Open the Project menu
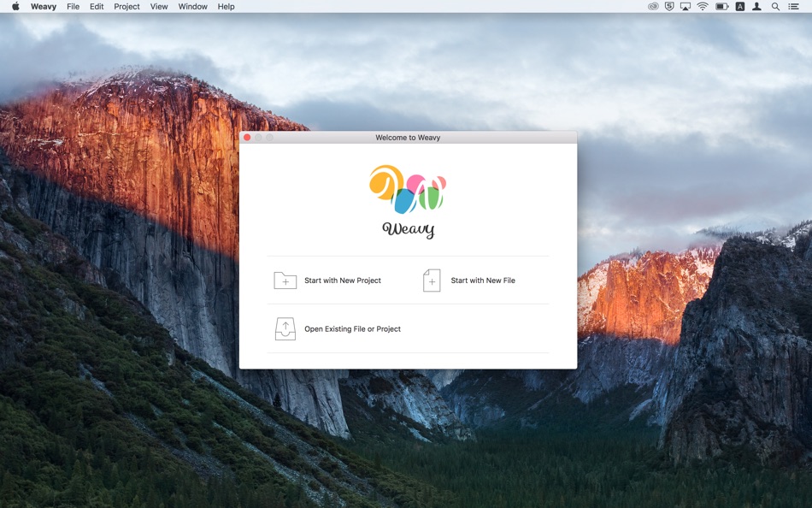The width and height of the screenshot is (812, 508). pyautogui.click(x=127, y=6)
